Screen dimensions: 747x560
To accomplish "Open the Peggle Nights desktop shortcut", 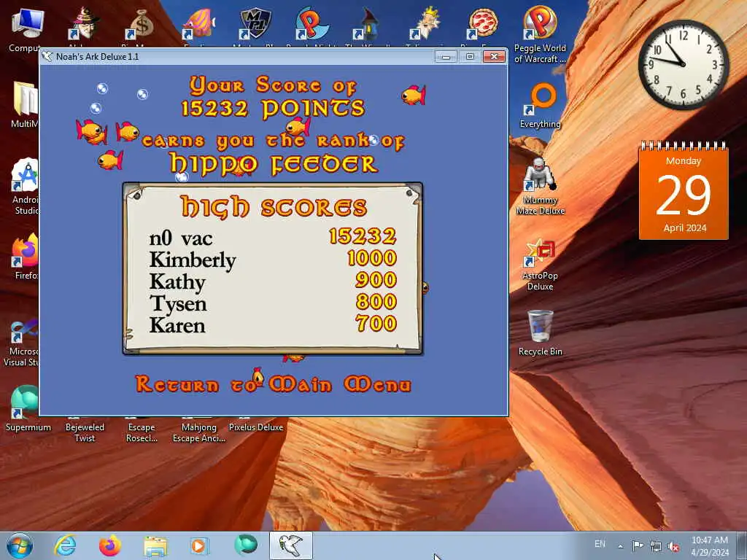I will (312, 24).
